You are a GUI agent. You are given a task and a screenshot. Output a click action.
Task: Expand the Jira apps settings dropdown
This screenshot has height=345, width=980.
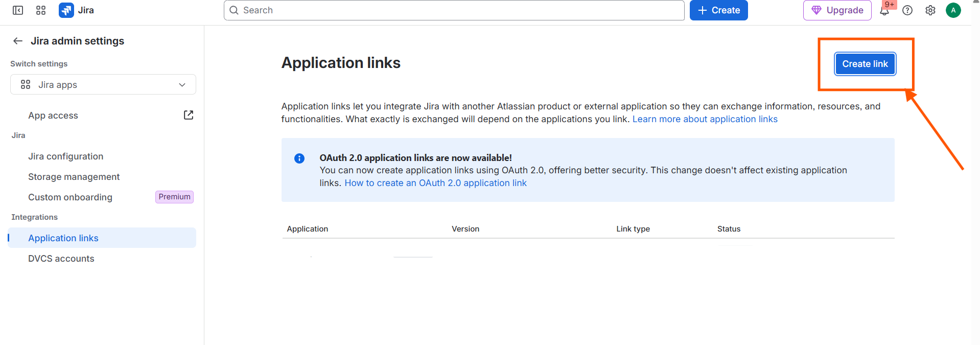pos(103,84)
